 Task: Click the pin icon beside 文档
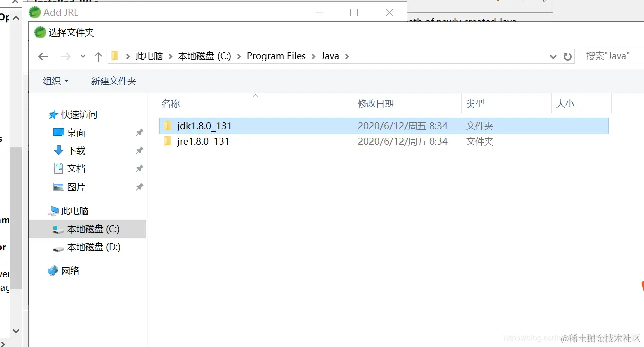pos(140,169)
